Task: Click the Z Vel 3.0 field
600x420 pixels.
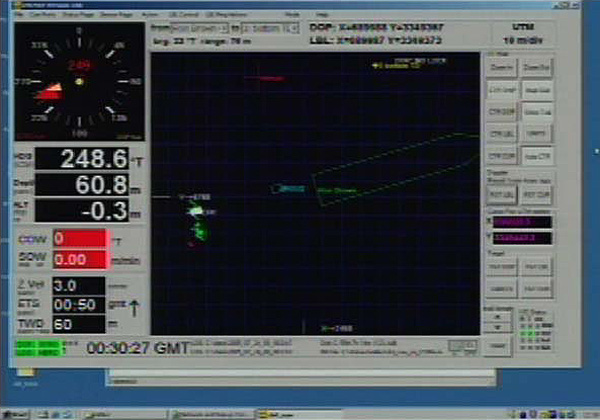Action: coord(79,286)
